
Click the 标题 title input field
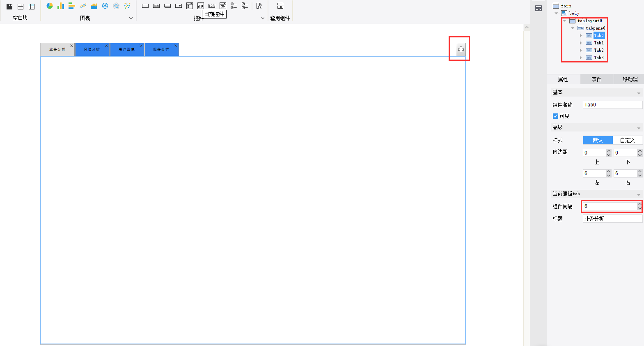612,219
